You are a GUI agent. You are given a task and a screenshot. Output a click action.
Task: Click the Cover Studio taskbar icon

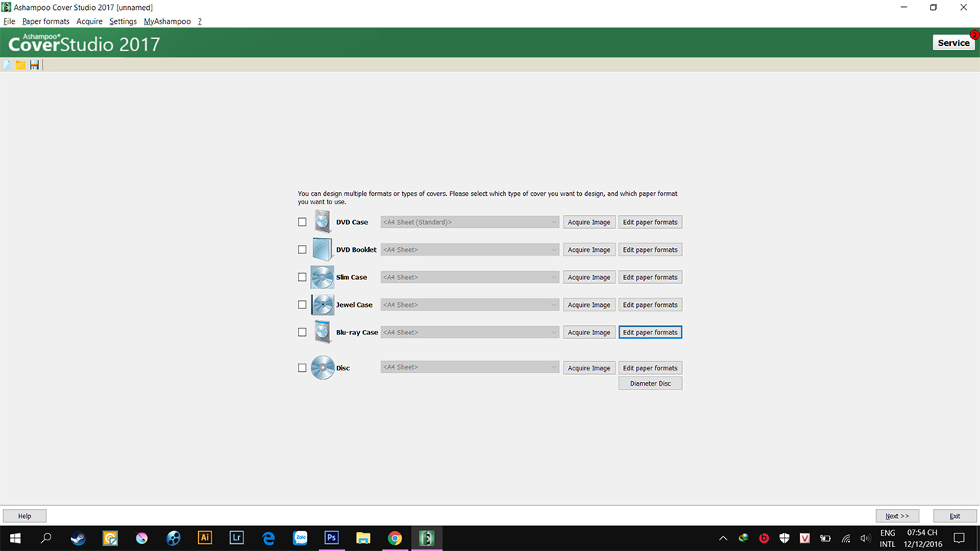pos(426,538)
